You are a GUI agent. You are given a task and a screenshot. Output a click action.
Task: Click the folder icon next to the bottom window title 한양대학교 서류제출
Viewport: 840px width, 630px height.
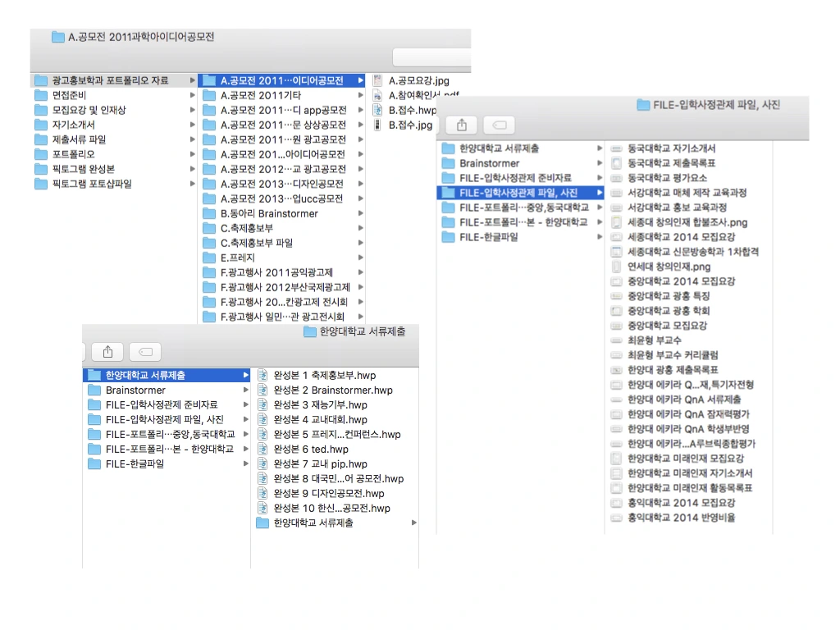coord(309,331)
